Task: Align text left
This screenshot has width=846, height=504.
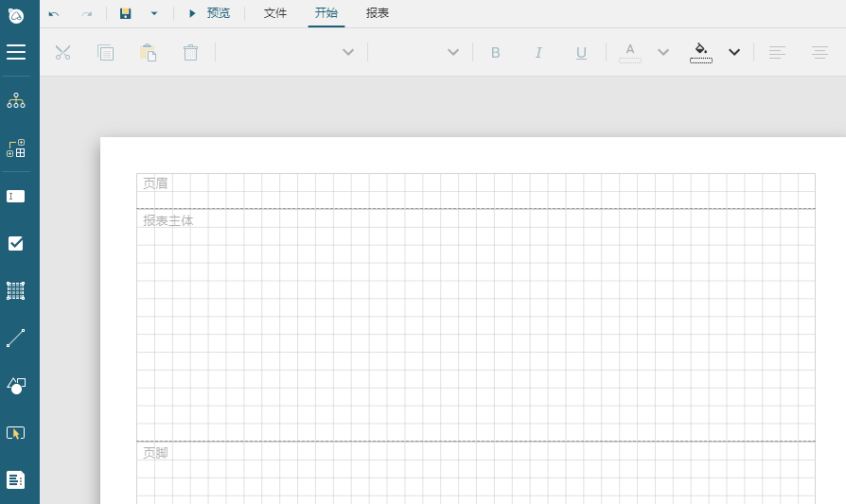Action: click(777, 52)
